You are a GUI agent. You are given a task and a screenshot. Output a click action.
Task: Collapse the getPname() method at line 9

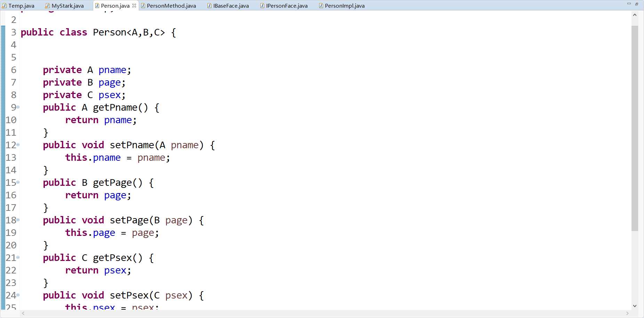pyautogui.click(x=18, y=107)
